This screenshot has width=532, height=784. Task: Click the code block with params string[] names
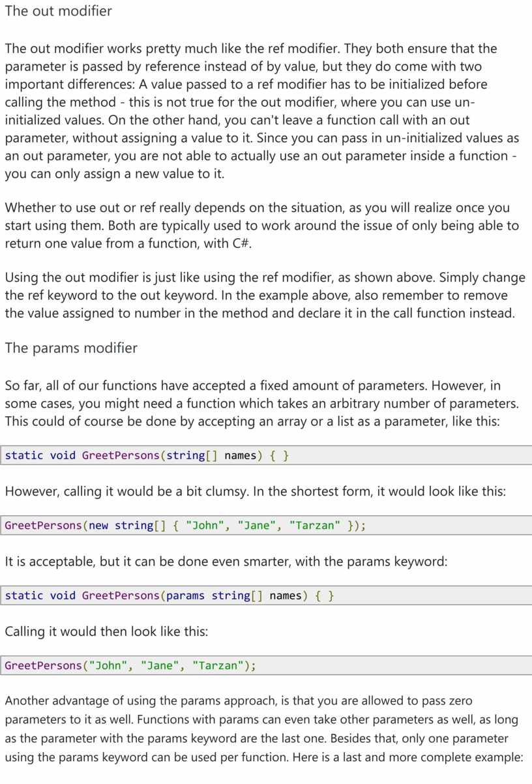(x=261, y=596)
